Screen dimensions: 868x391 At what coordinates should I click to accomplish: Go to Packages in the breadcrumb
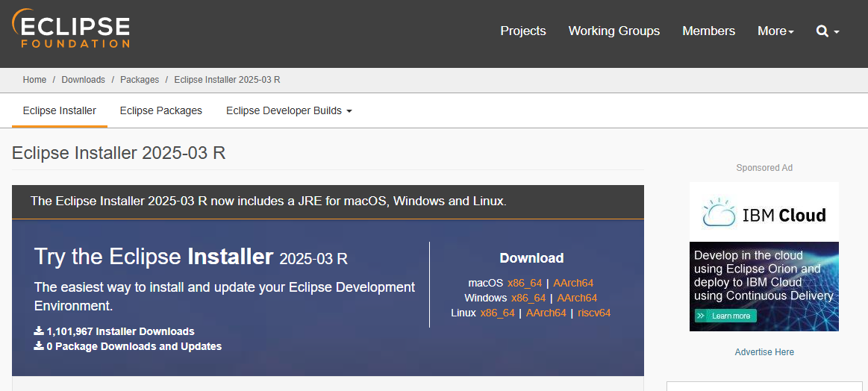tap(140, 80)
